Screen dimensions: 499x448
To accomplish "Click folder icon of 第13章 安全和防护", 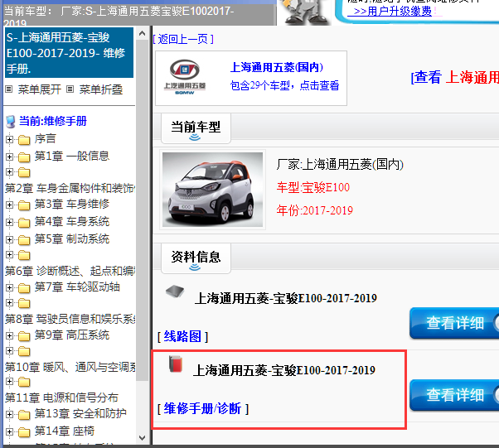I will (x=24, y=415).
